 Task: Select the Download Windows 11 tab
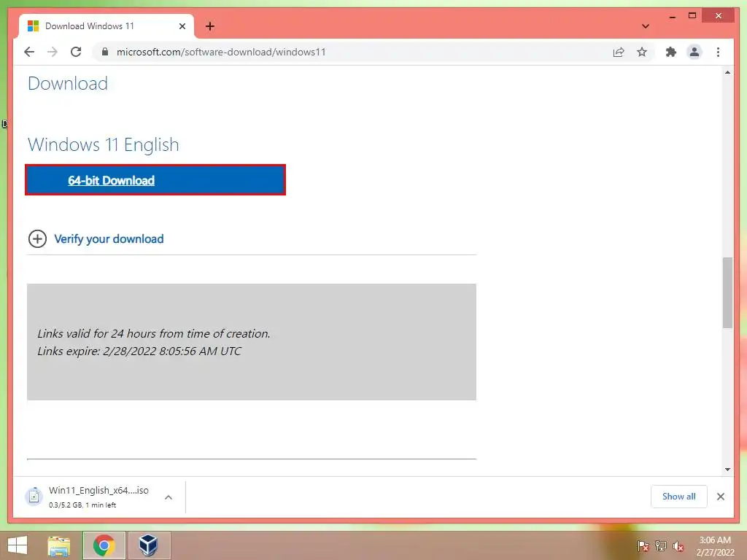[x=107, y=26]
